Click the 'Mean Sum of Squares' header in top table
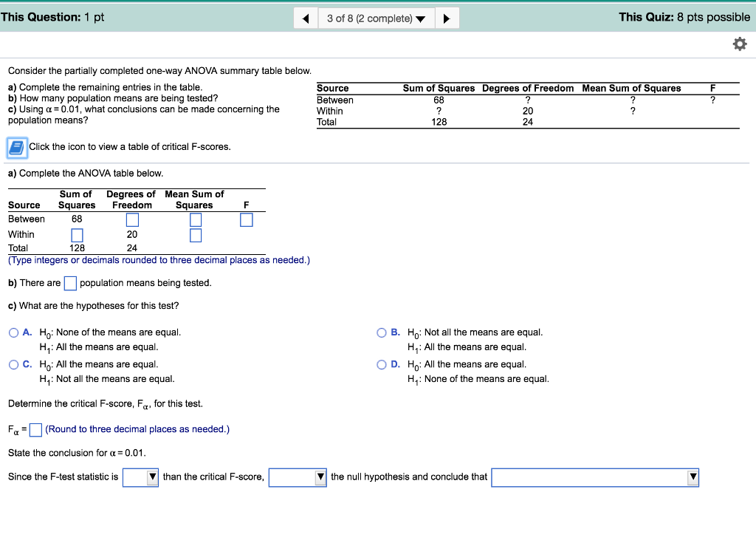 pyautogui.click(x=631, y=89)
